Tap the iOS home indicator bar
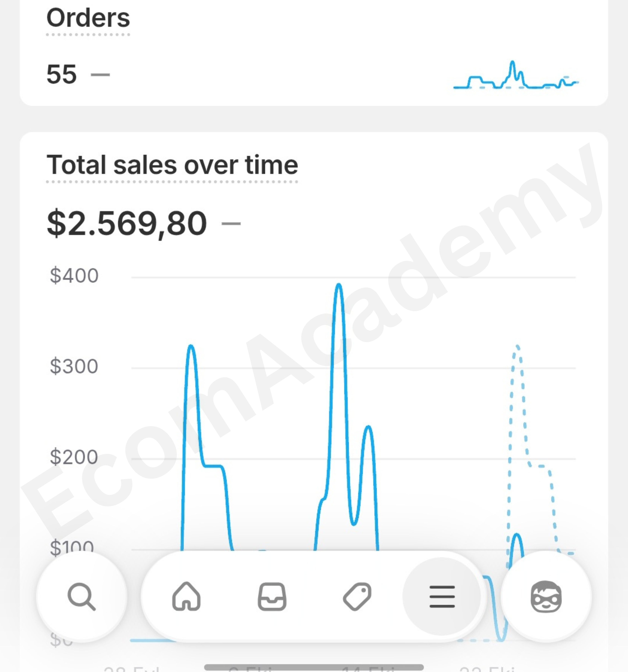The height and width of the screenshot is (672, 628). [314, 667]
